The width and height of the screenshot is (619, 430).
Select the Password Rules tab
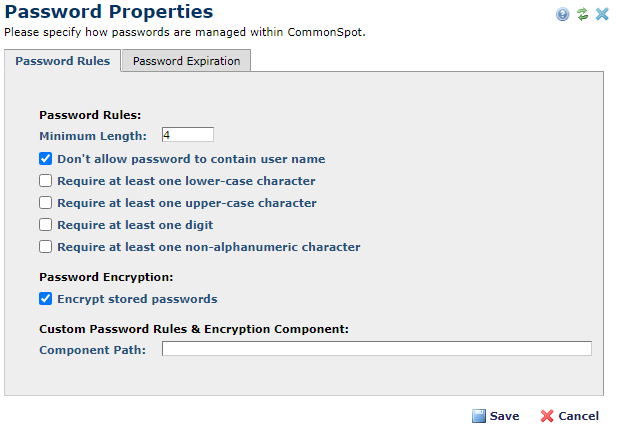pyautogui.click(x=63, y=61)
